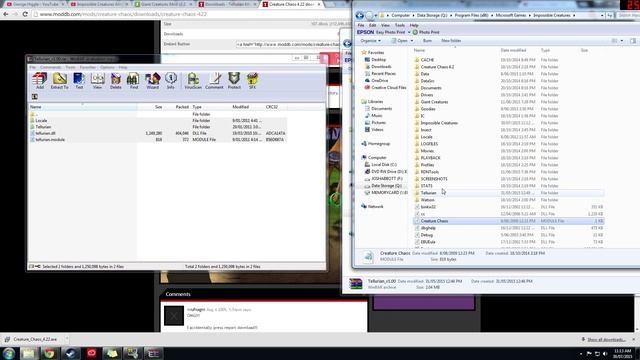Click Explorer Back navigation arrow
This screenshot has width=640, height=360.
360,16
